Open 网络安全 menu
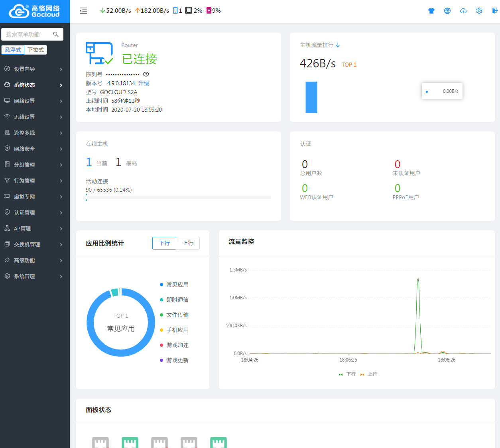Screen dimensions: 500x448 coord(35,149)
